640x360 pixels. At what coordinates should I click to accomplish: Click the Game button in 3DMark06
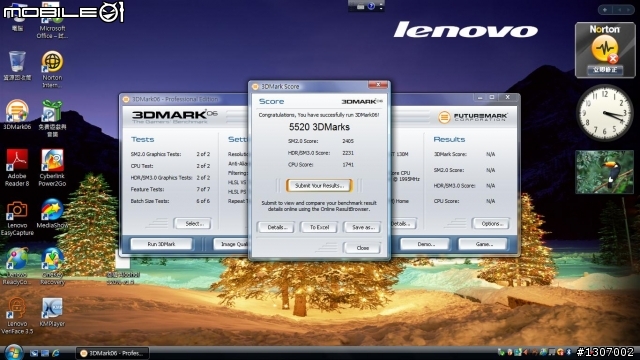483,244
